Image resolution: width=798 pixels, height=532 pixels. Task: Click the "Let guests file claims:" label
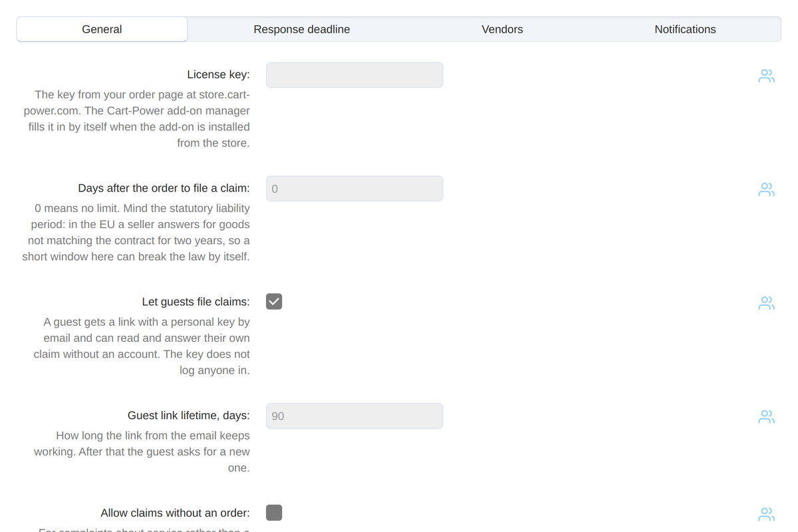coord(196,302)
